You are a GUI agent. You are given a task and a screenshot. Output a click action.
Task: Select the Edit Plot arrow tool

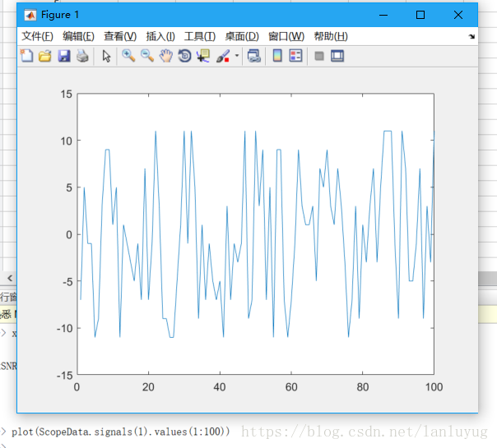pos(106,57)
